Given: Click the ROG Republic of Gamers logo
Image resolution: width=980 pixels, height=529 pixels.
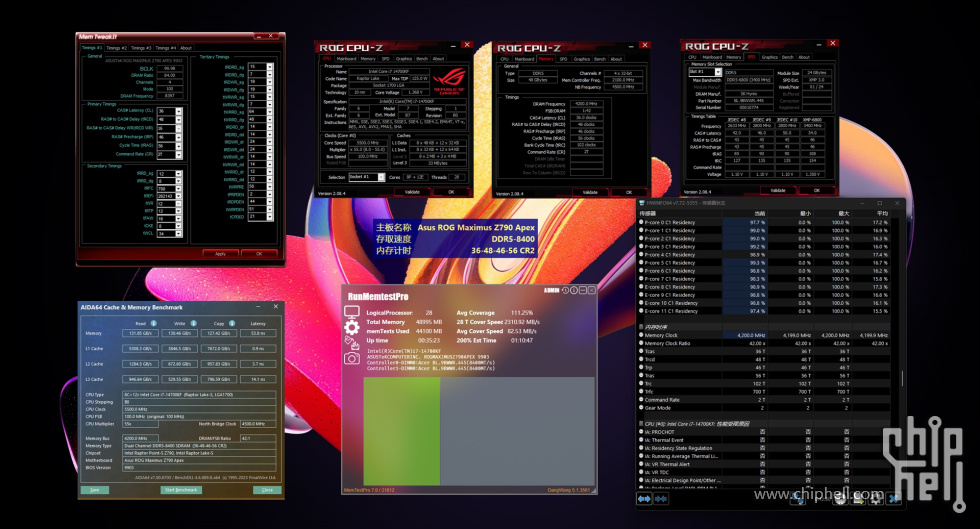Looking at the screenshot, I should [x=449, y=81].
